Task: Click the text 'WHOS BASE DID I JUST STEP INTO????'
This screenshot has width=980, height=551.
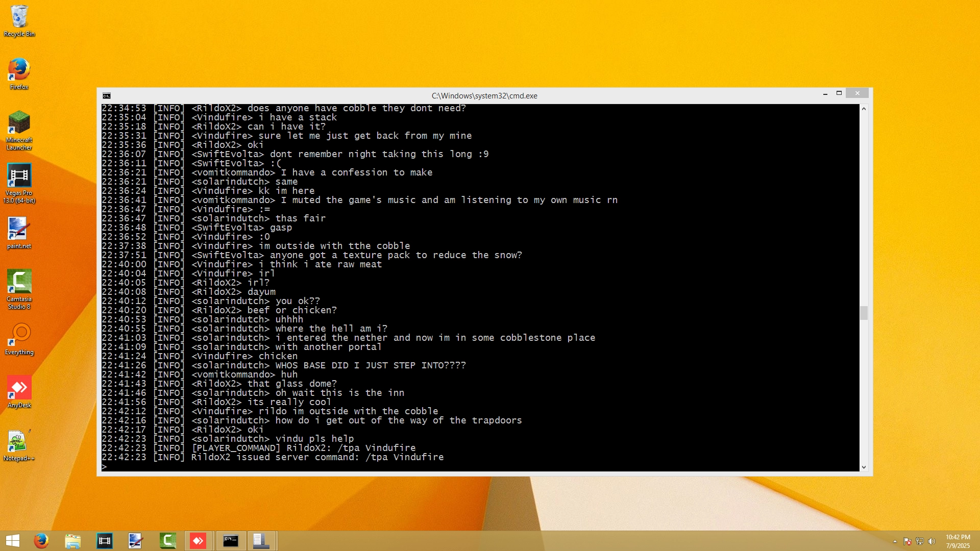Action: (371, 365)
